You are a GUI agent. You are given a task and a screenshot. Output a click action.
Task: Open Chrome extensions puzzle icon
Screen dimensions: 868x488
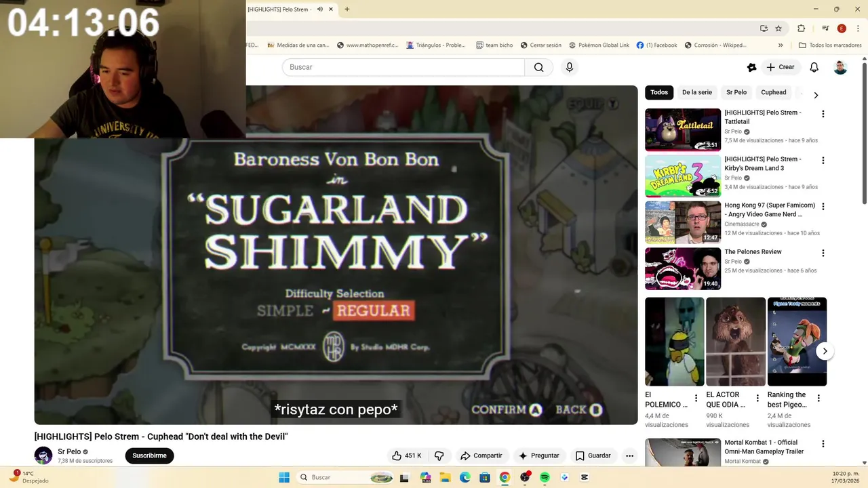pos(801,28)
